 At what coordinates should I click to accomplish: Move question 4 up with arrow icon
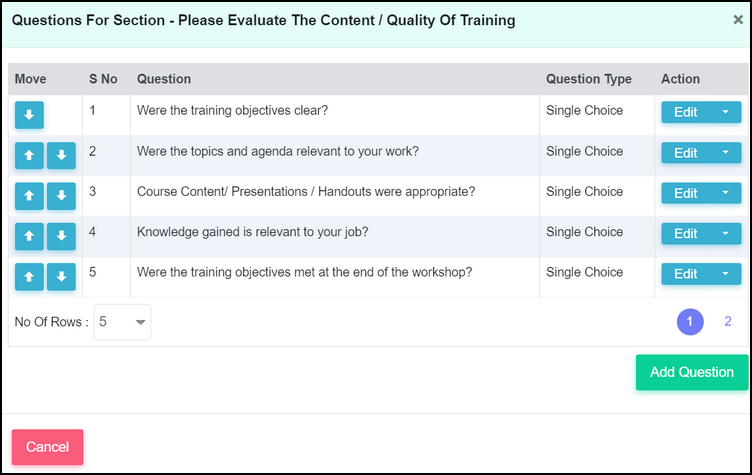click(x=29, y=236)
